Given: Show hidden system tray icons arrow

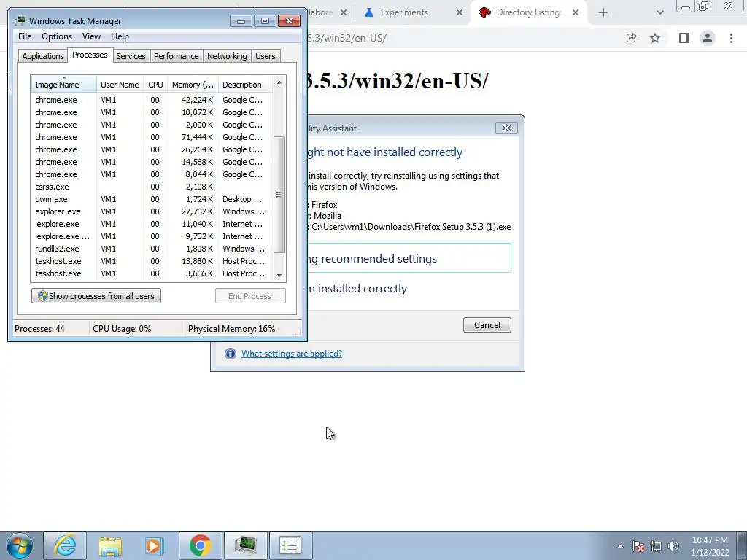Looking at the screenshot, I should pyautogui.click(x=620, y=546).
